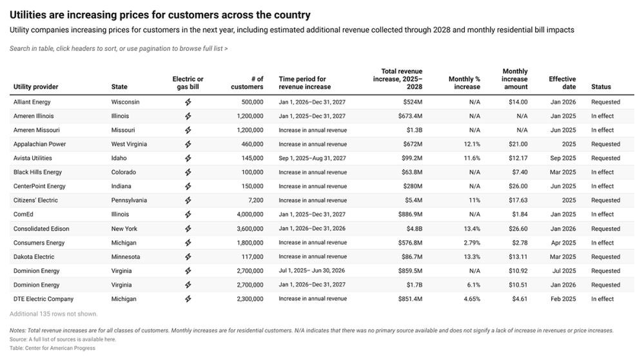Click the electric bolt icon for Ameren Missouri
The width and height of the screenshot is (644, 362).
[x=188, y=130]
